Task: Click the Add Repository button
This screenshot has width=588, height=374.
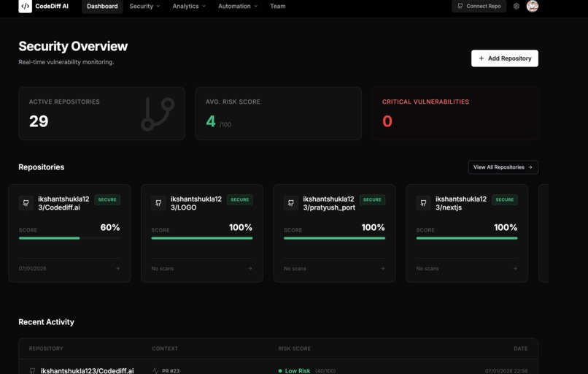Action: pos(505,58)
